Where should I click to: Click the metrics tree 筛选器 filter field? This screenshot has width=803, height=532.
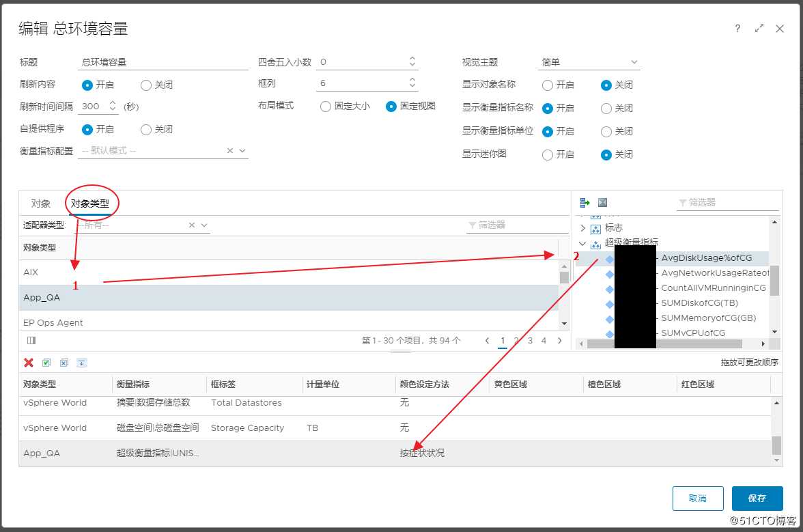coord(728,203)
